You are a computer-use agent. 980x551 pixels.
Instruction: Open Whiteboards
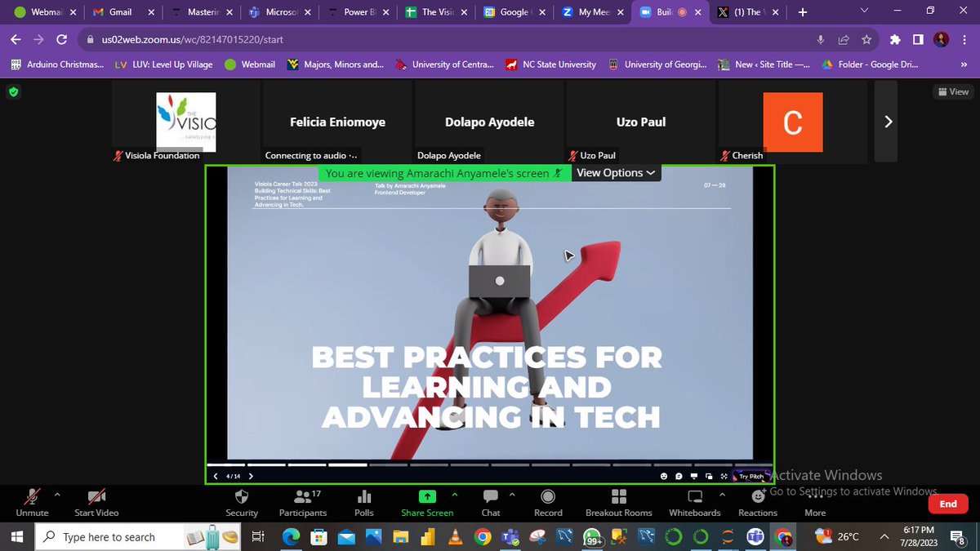pos(695,503)
